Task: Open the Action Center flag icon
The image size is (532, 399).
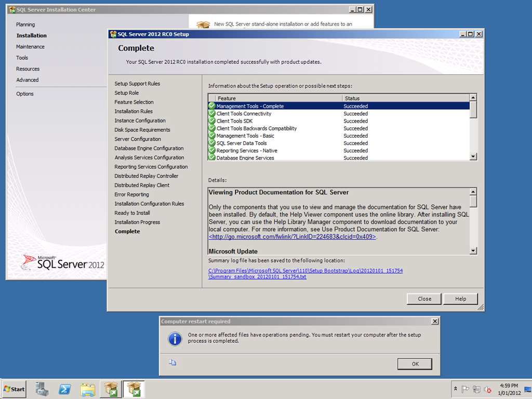Action: pos(465,389)
